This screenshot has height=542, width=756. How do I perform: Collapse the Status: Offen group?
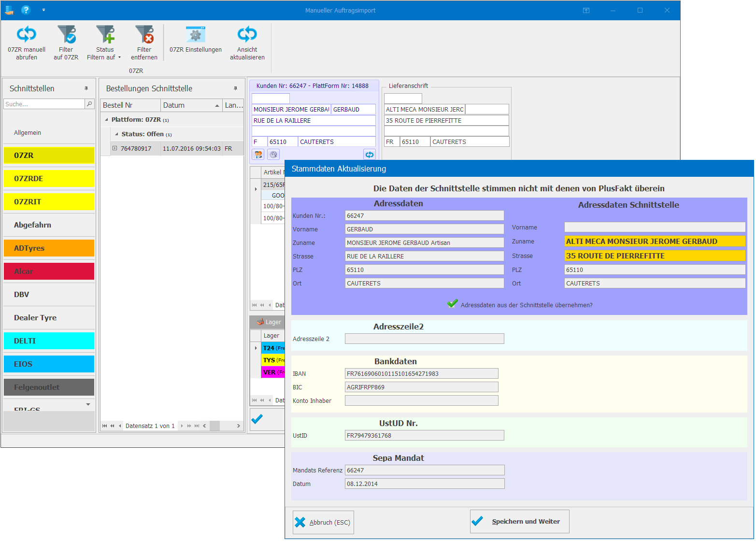(116, 134)
